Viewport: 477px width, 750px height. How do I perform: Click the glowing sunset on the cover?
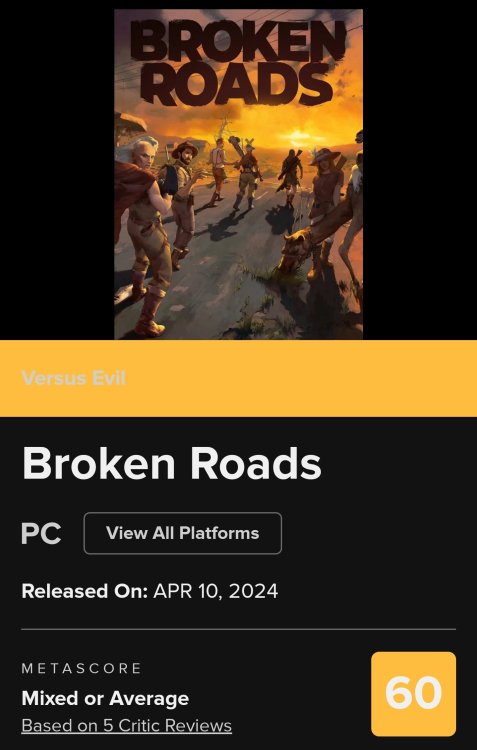(297, 132)
